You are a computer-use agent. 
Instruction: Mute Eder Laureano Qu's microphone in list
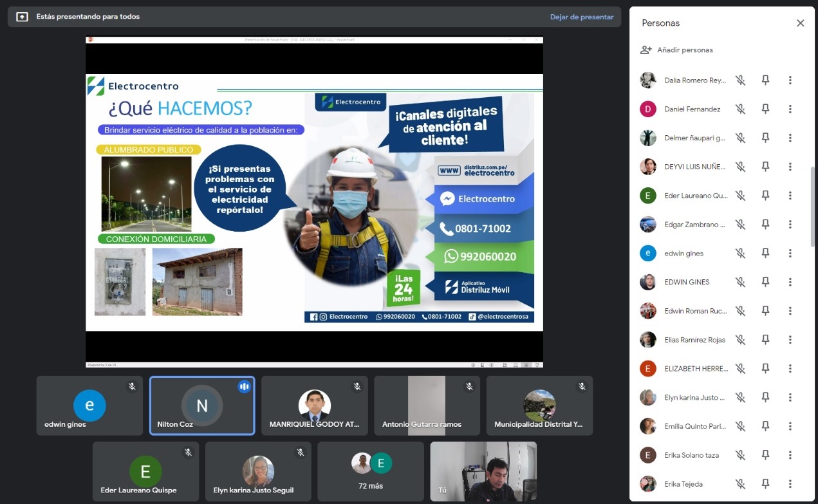pos(741,196)
